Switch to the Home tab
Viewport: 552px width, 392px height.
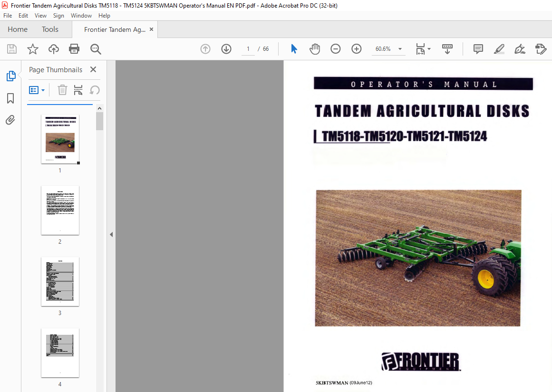[x=18, y=29]
